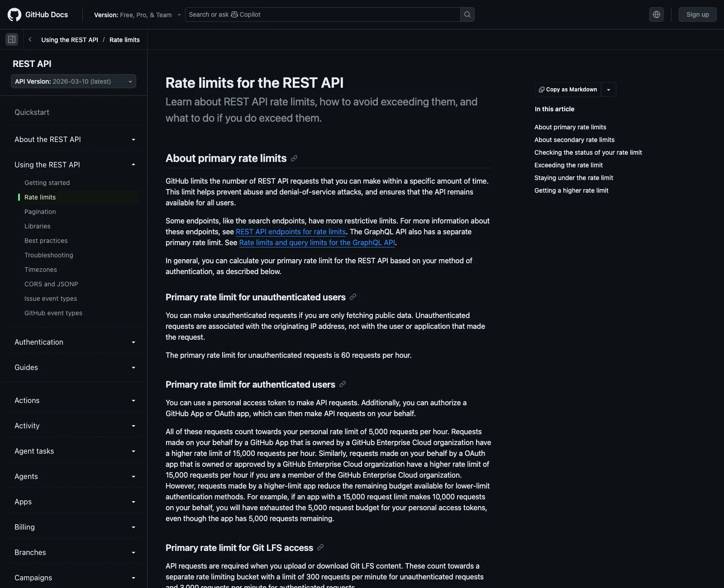Select Troubleshooting in the sidebar
The image size is (724, 588).
[x=49, y=255]
